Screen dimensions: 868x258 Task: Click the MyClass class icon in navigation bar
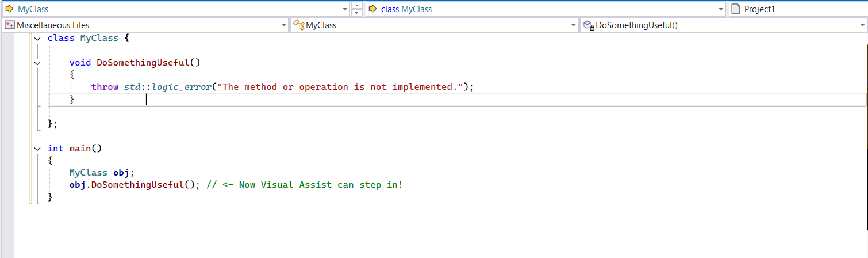coord(298,25)
